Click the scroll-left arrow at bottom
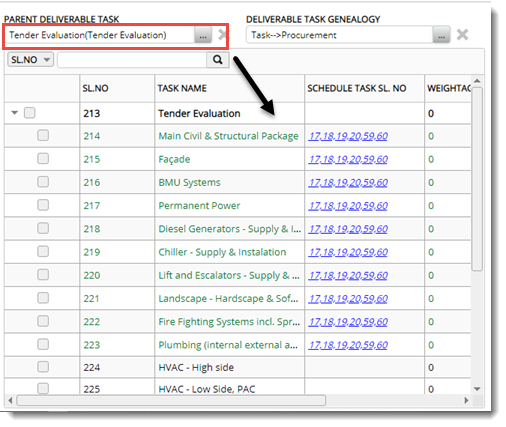 [10, 400]
